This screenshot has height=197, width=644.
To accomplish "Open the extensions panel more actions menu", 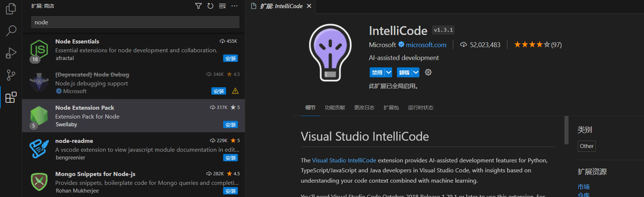I will click(x=234, y=6).
